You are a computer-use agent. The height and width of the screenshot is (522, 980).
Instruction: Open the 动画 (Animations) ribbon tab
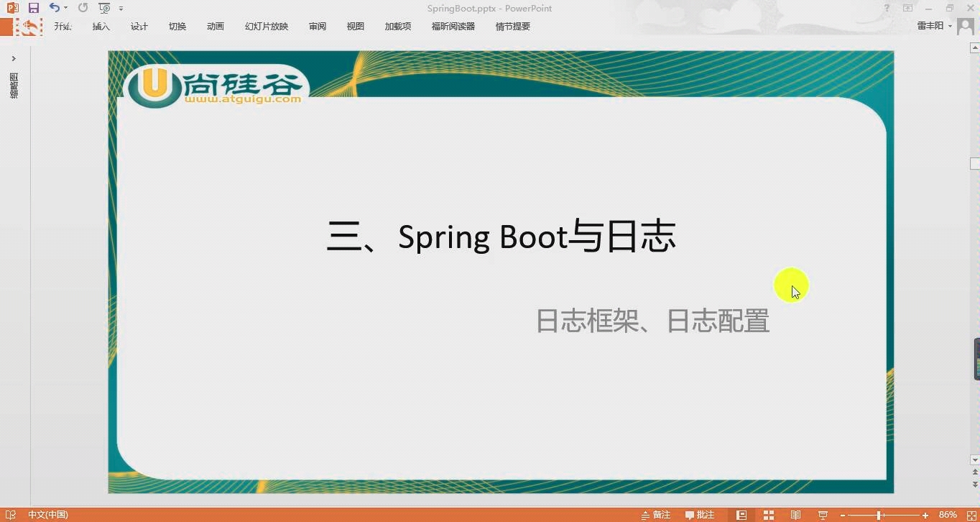tap(216, 27)
